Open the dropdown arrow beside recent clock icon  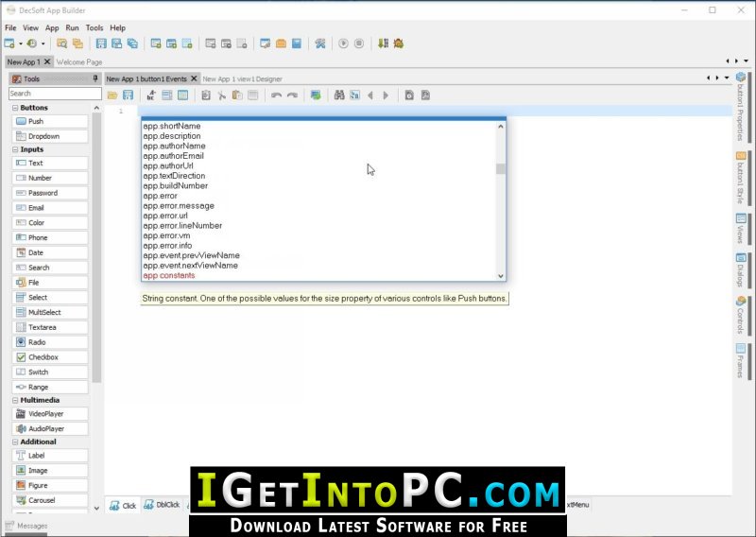tap(43, 43)
